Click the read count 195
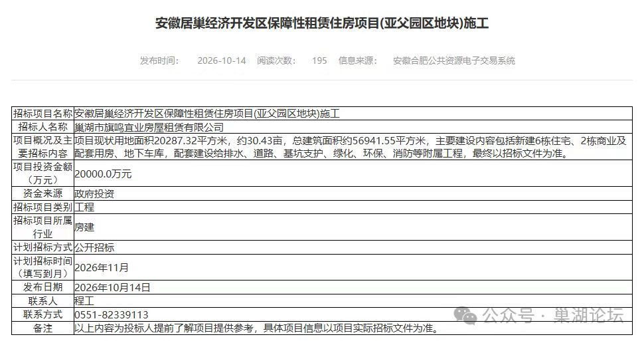Screen dimensions: 644x341 coord(319,61)
